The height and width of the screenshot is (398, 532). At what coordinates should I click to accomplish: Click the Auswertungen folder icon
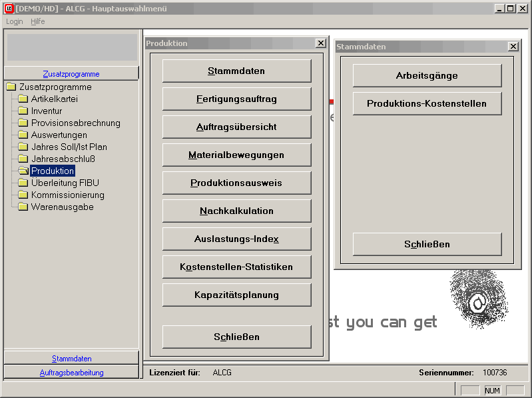(23, 135)
